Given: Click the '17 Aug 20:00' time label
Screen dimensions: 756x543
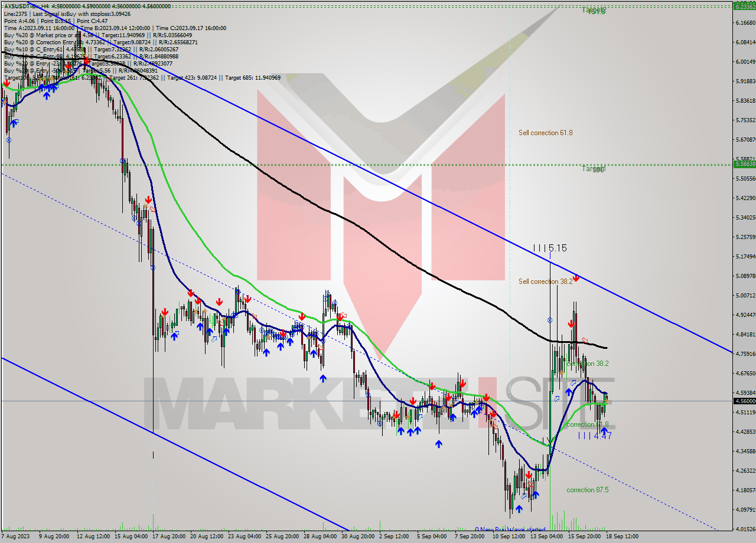Looking at the screenshot, I should 170,537.
